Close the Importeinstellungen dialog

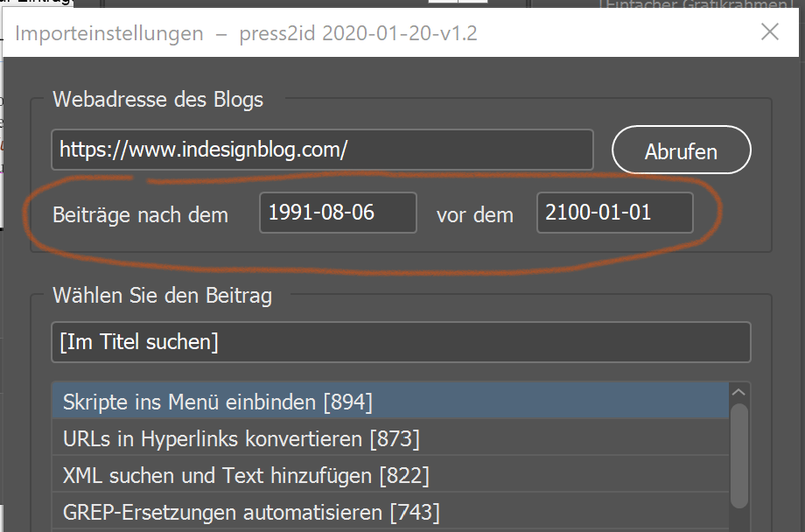(x=770, y=32)
